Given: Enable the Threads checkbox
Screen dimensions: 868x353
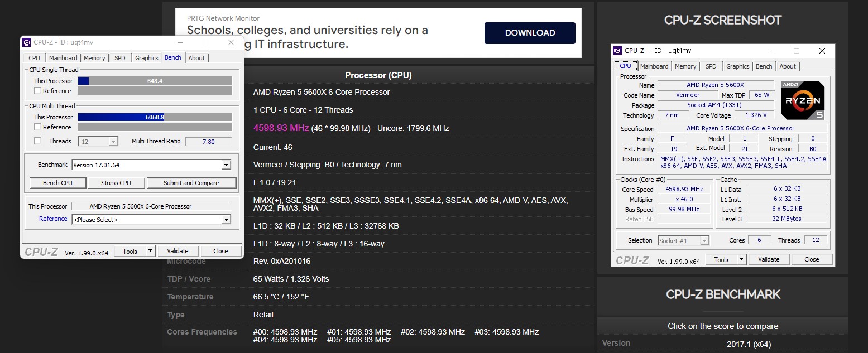Looking at the screenshot, I should click(37, 141).
